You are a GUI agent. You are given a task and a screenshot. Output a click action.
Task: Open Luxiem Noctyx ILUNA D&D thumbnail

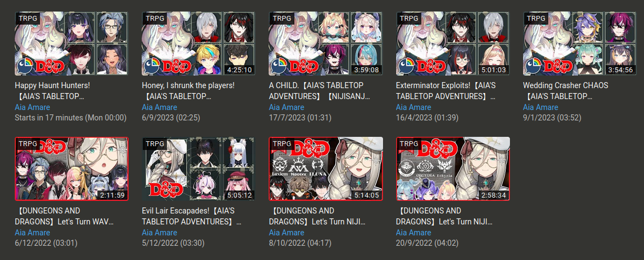click(326, 169)
